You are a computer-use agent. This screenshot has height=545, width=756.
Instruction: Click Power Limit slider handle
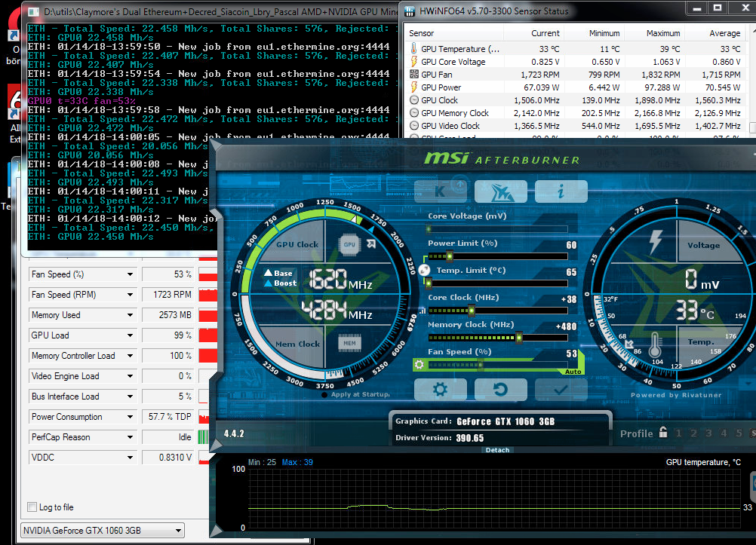(450, 256)
